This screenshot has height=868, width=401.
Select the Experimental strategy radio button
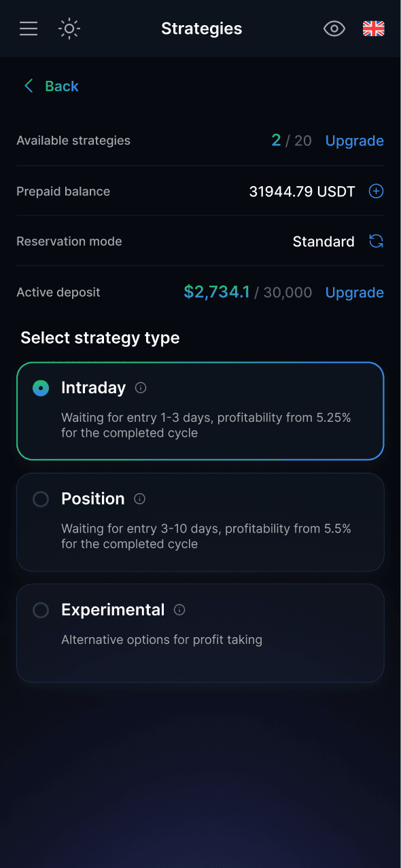coord(40,609)
